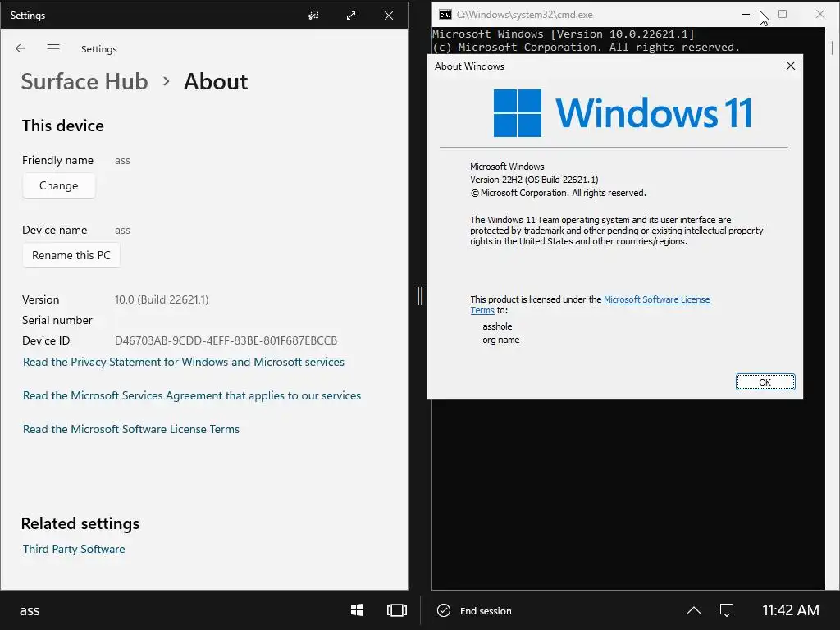Click the Device ID value text
Viewport: 840px width, 630px height.
click(226, 340)
